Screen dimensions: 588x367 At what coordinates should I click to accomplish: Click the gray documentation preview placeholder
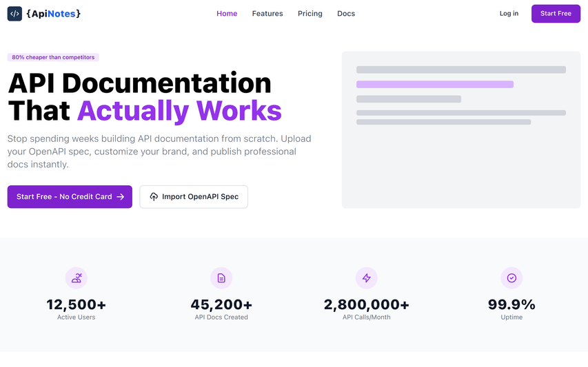point(460,165)
